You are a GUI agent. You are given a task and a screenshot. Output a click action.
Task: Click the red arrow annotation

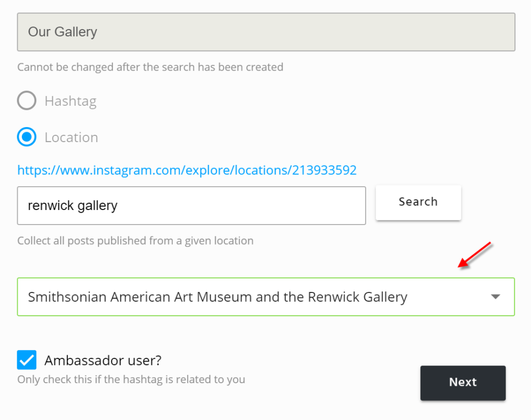(x=474, y=255)
